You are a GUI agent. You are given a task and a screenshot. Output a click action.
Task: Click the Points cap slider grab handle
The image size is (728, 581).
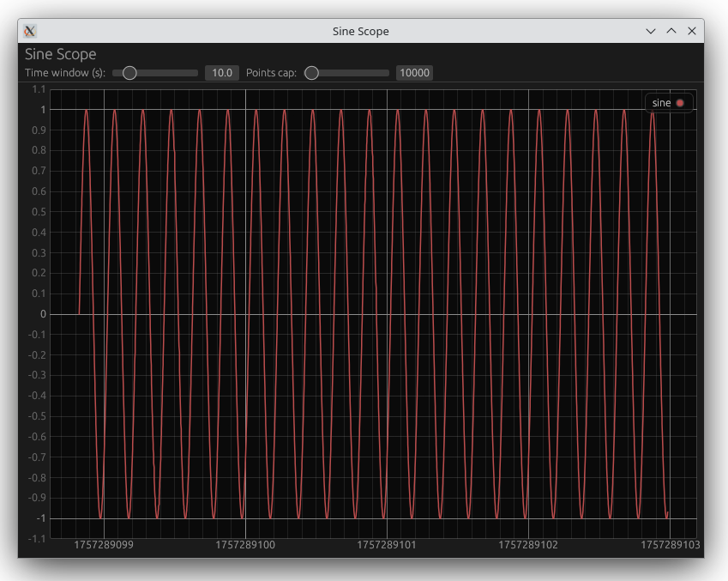point(312,73)
